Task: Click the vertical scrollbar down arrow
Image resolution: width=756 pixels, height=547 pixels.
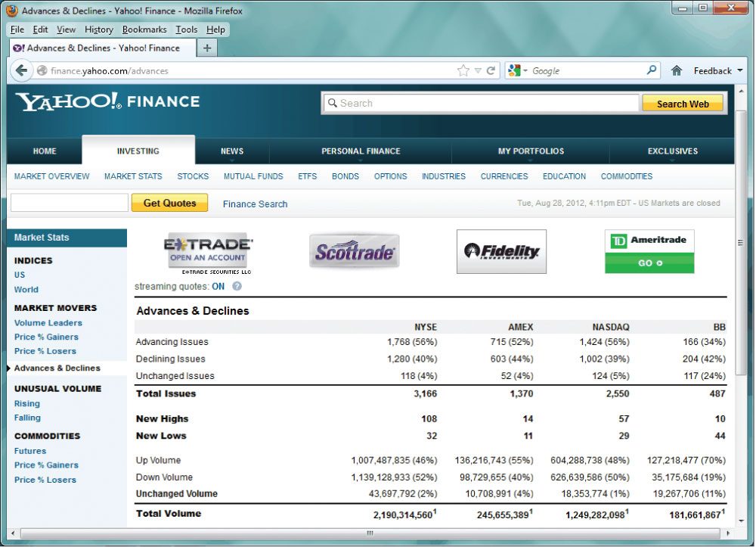Action: tap(741, 521)
